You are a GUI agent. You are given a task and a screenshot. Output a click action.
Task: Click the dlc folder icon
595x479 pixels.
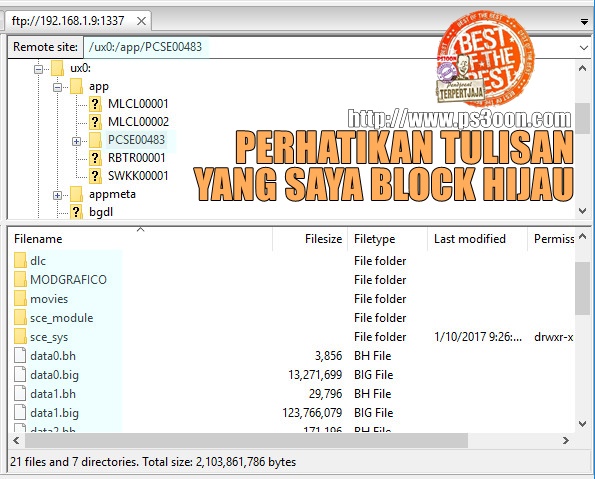click(20, 260)
